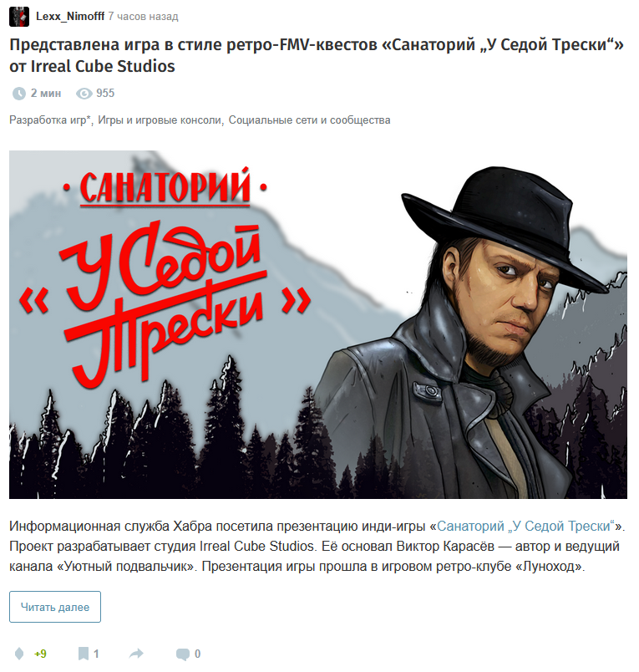Follow the inline Санаторий „У Седой Трески" link

coord(526,526)
